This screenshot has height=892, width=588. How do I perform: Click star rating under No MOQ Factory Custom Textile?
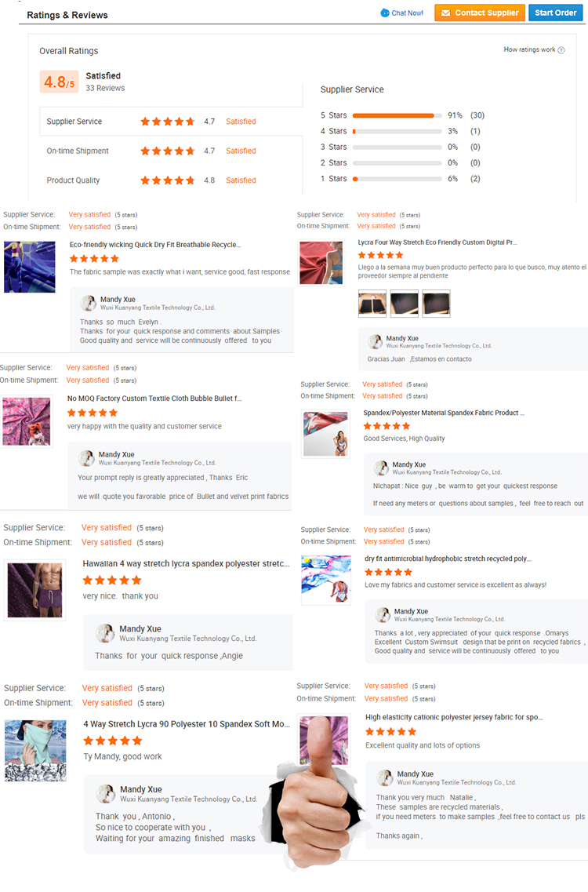tap(93, 413)
